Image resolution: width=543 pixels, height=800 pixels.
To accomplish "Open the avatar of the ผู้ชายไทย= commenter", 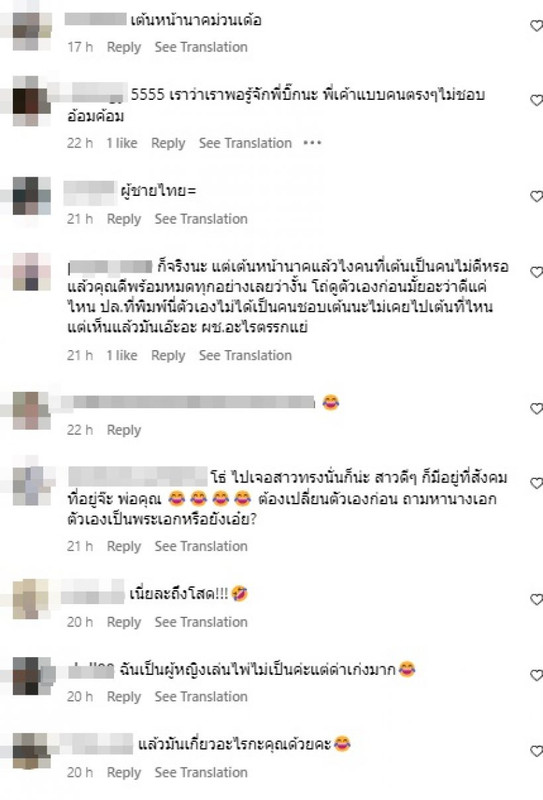I will pos(32,195).
